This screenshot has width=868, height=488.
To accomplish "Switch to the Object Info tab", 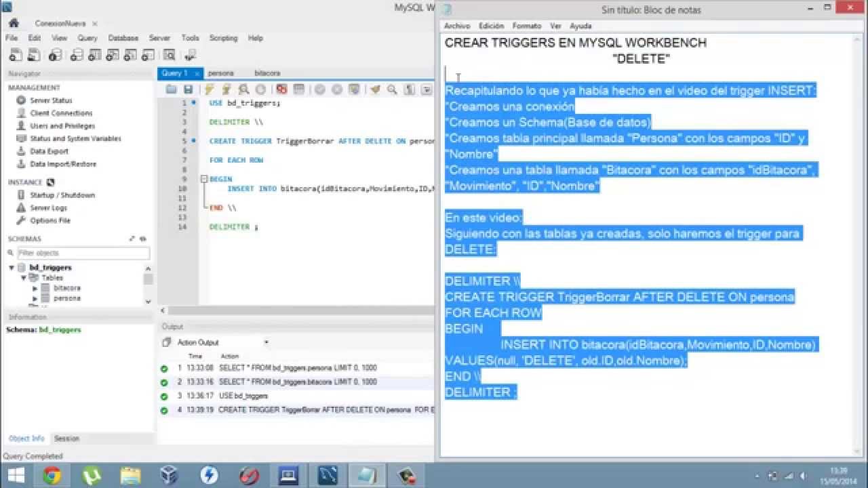I will [x=26, y=439].
